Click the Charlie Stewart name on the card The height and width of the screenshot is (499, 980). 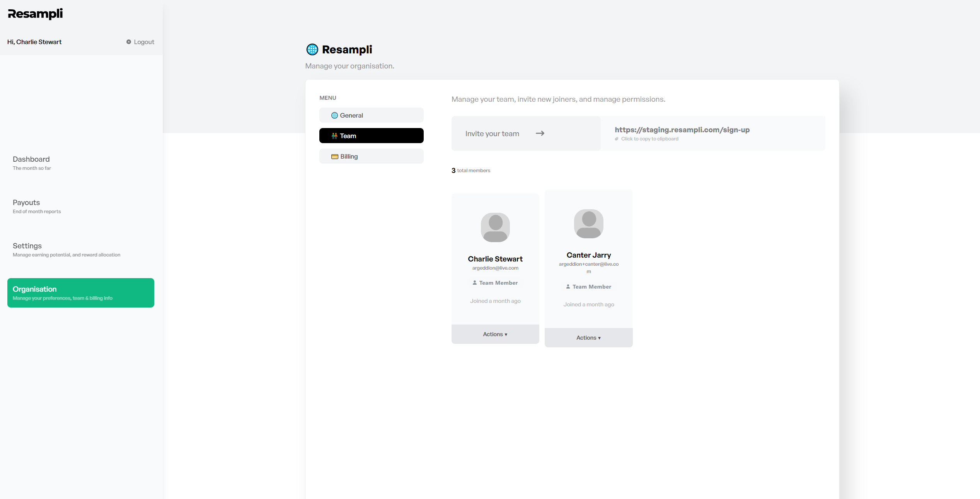click(495, 259)
